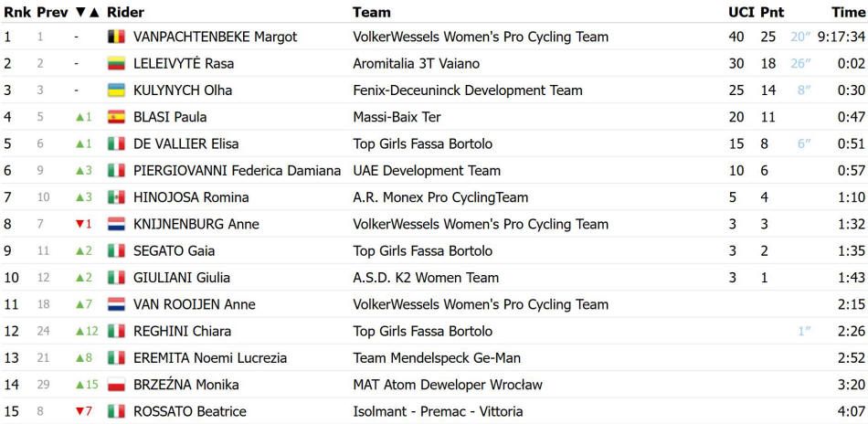Open Aromitalia 3T Vaiano team page
Screen dimensions: 868x424
coord(417,64)
